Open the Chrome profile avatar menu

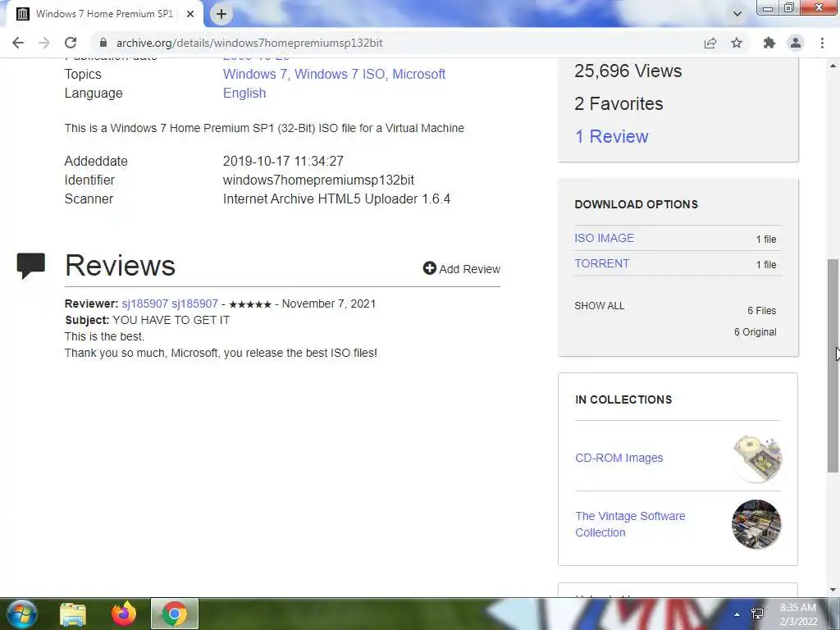(x=796, y=43)
